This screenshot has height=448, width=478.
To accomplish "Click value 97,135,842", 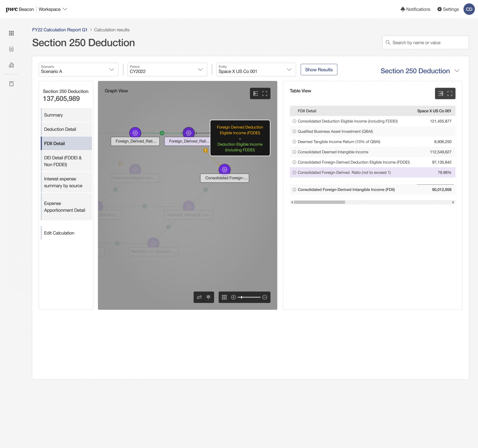I will click(x=441, y=162).
